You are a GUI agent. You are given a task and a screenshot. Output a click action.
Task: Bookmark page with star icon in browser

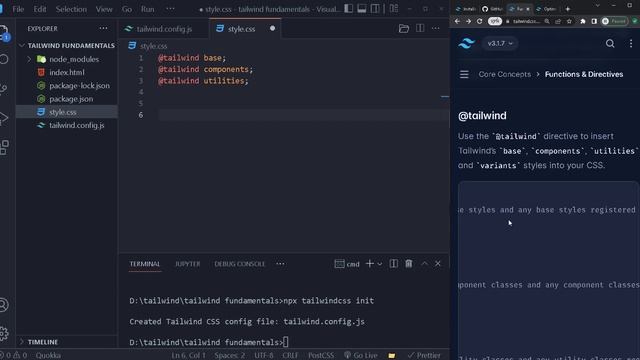[x=569, y=21]
